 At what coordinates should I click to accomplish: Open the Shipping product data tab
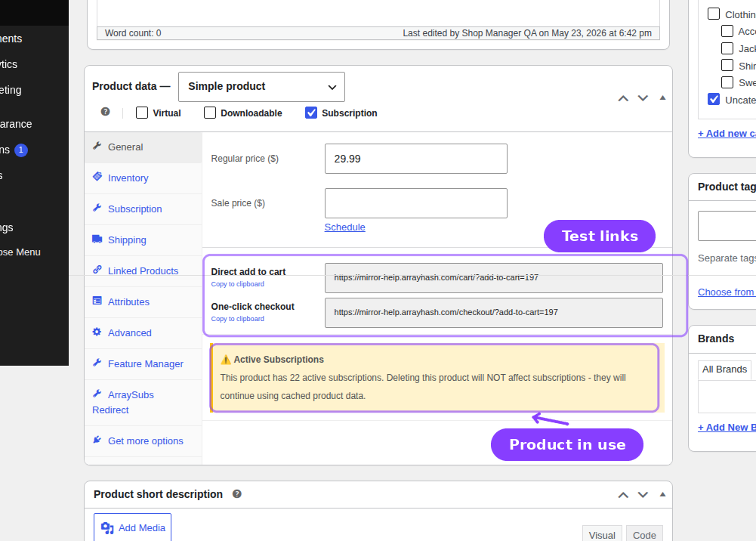click(x=143, y=240)
